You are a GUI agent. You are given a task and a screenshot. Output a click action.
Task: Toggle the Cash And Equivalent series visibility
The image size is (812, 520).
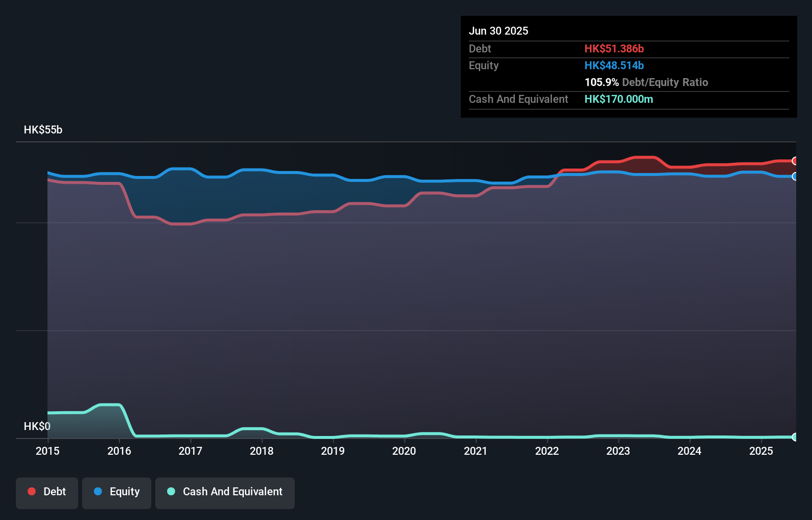(x=225, y=492)
